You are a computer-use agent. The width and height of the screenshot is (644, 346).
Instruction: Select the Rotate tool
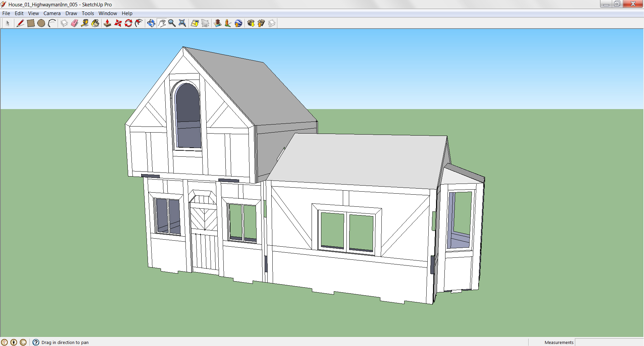(128, 23)
